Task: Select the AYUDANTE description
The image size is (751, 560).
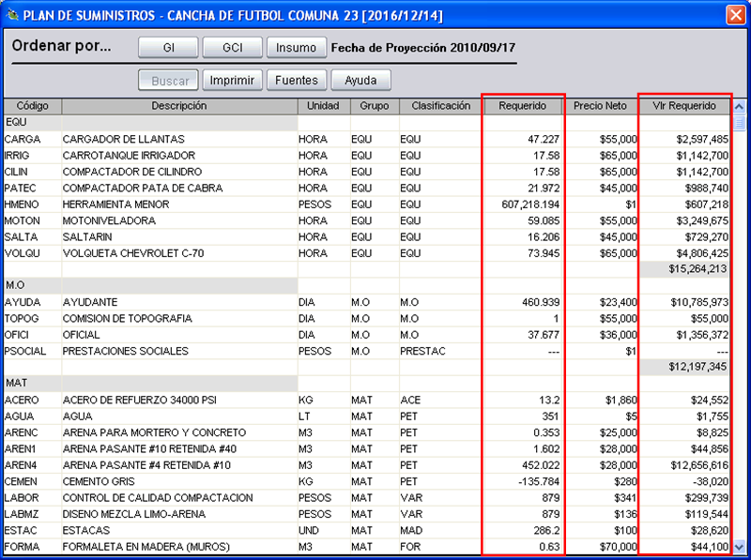Action: click(x=90, y=302)
